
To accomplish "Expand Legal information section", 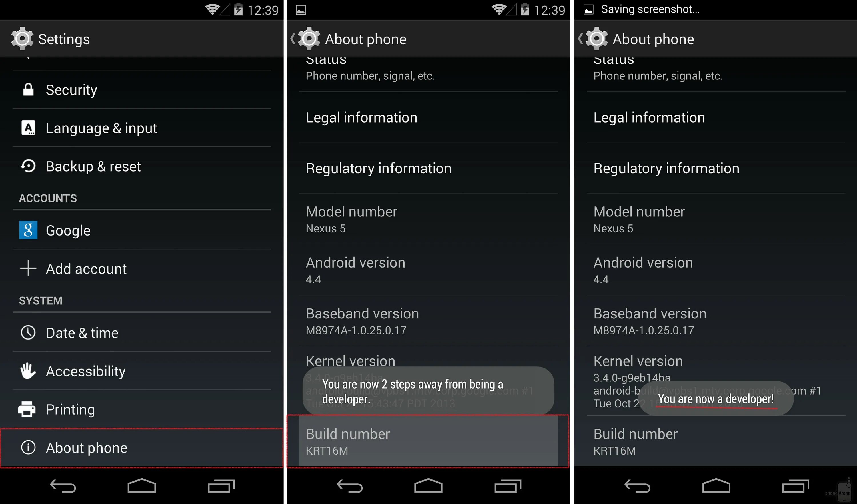I will tap(428, 117).
